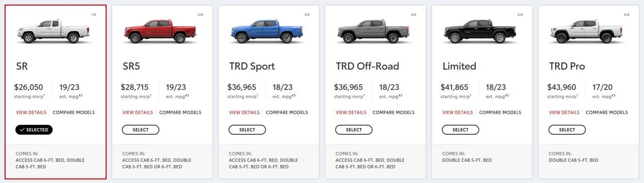Screen dimensions: 644x183
Task: Toggle the Selected button on SR
Action: point(34,130)
